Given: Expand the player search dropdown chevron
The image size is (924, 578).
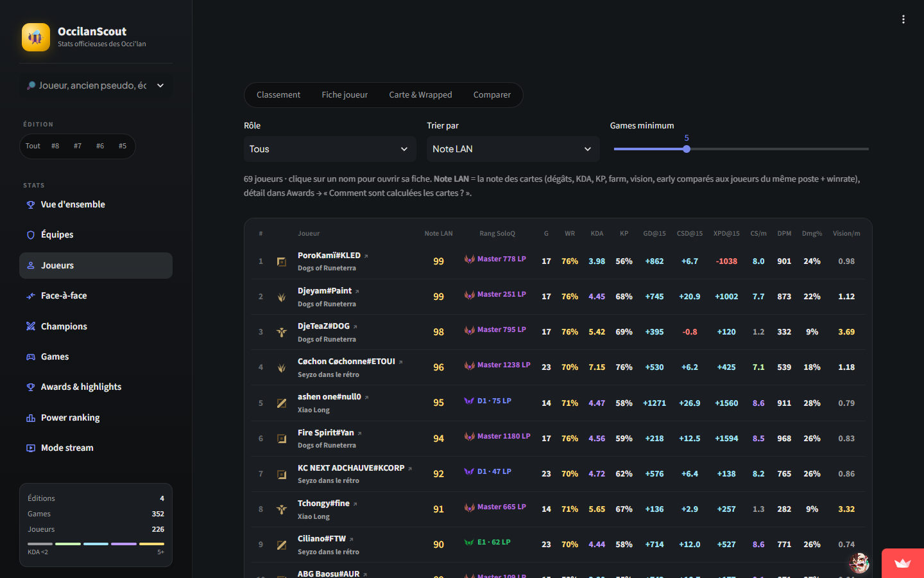Looking at the screenshot, I should [160, 85].
